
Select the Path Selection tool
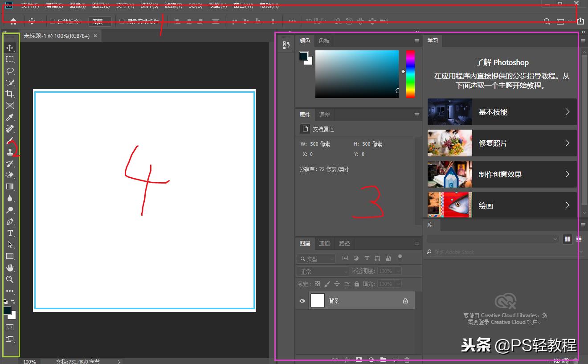coord(10,245)
